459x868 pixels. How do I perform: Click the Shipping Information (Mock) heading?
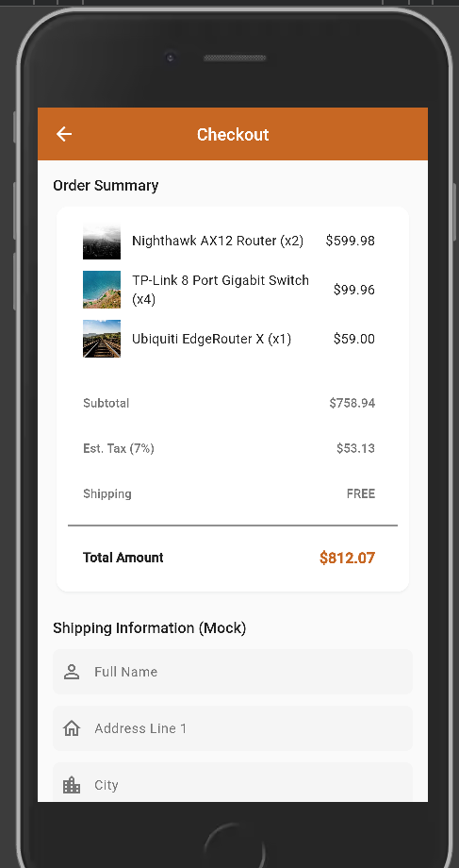pyautogui.click(x=149, y=627)
